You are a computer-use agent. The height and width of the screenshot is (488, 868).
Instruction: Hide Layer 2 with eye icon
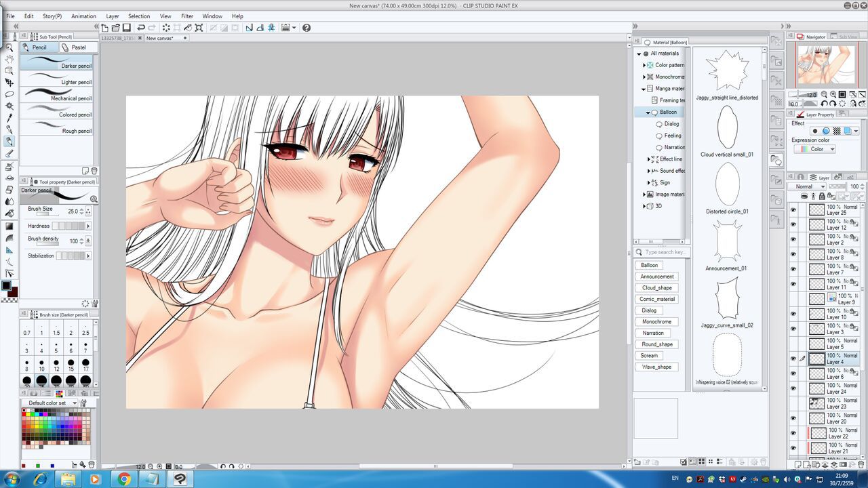click(x=793, y=239)
